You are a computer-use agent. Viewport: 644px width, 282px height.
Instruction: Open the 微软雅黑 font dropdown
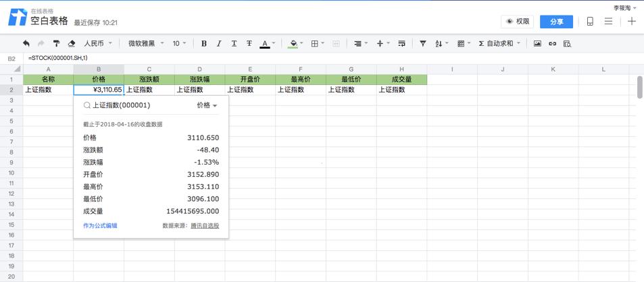point(146,43)
